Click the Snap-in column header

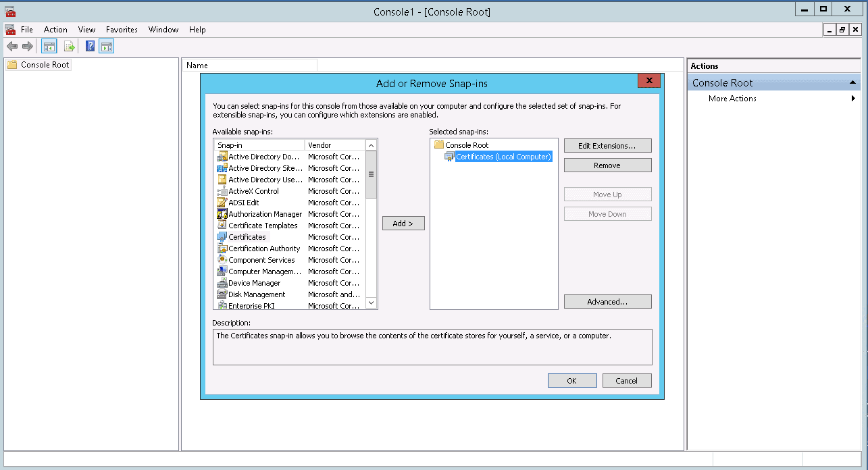259,145
